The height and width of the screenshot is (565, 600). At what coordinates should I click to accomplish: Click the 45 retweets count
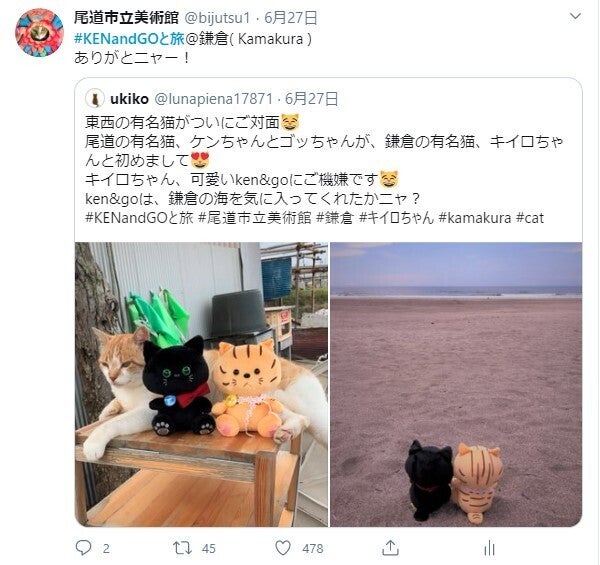pos(209,549)
